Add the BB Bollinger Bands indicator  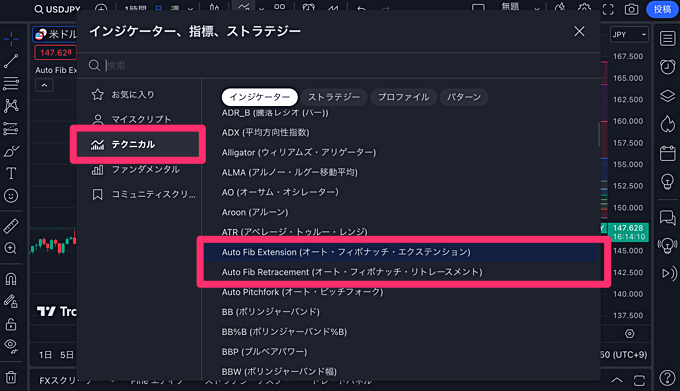[x=401, y=312]
